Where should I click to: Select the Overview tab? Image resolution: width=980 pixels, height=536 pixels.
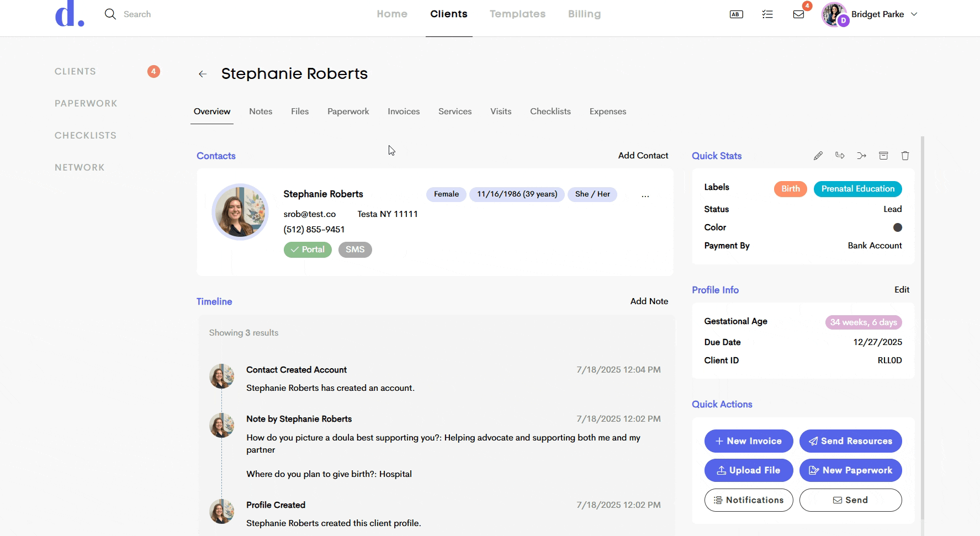pyautogui.click(x=212, y=112)
